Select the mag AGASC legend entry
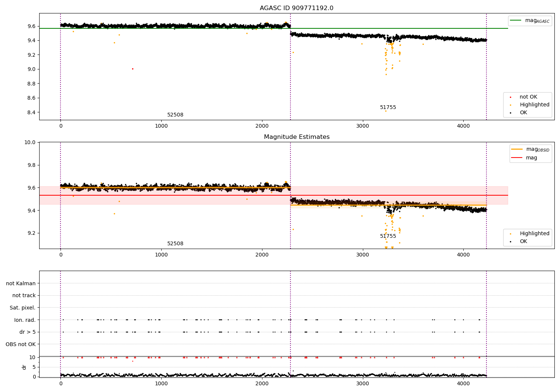 coord(530,21)
